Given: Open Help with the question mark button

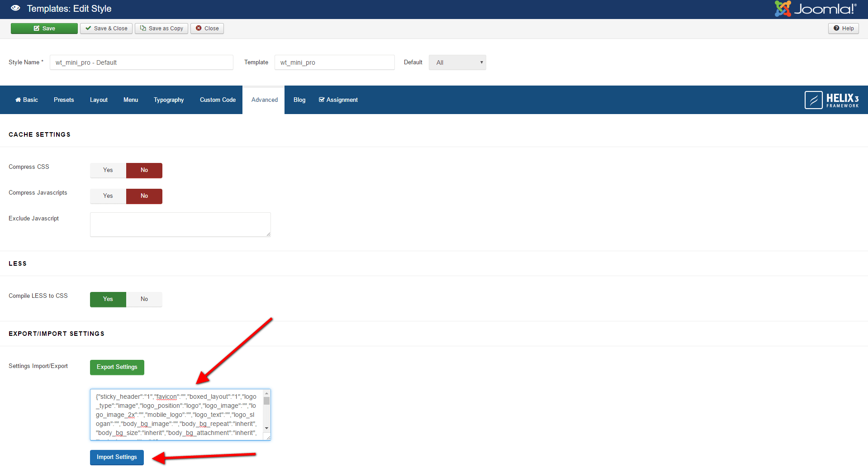Looking at the screenshot, I should 843,29.
